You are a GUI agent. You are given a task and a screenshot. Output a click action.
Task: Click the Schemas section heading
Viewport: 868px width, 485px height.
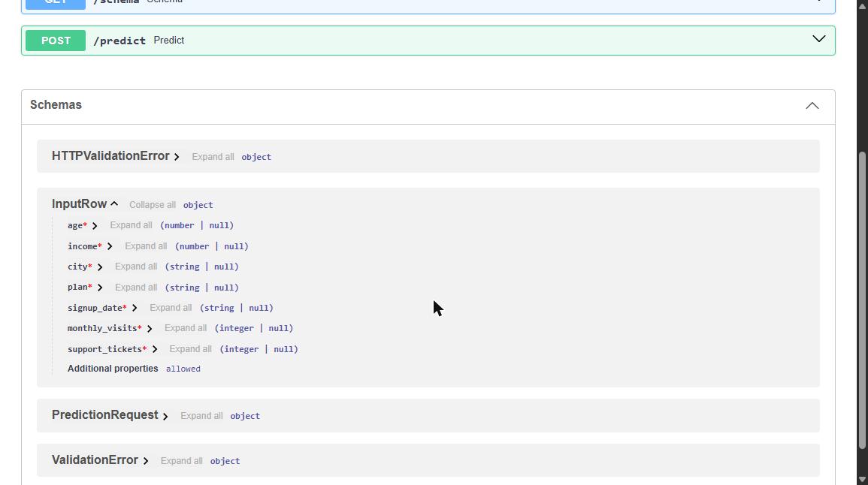[56, 104]
